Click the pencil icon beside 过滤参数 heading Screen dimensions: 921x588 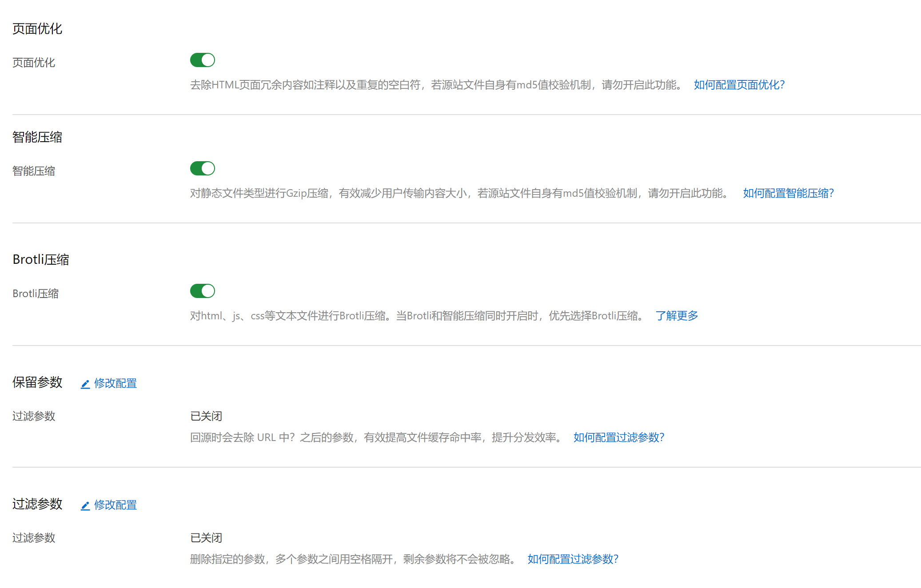pos(85,505)
